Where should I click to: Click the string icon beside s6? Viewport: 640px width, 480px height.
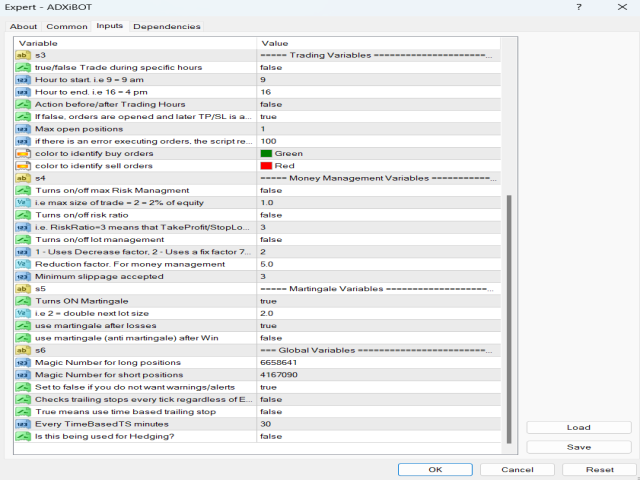[23, 350]
